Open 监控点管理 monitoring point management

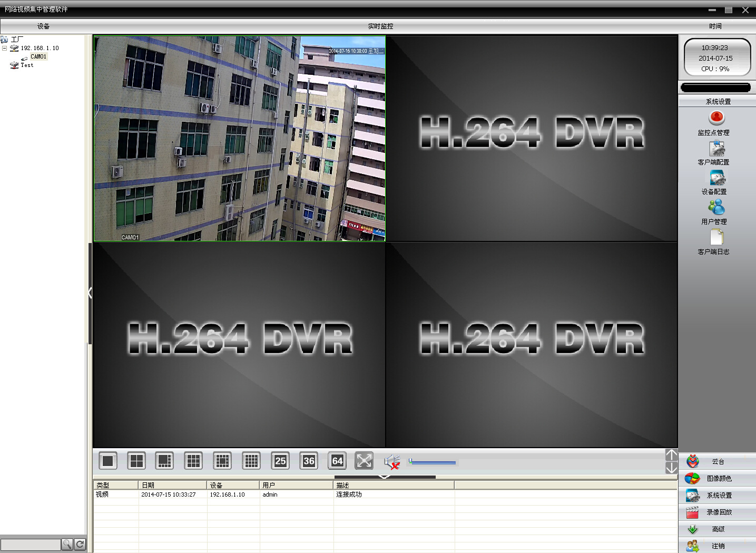coord(714,124)
